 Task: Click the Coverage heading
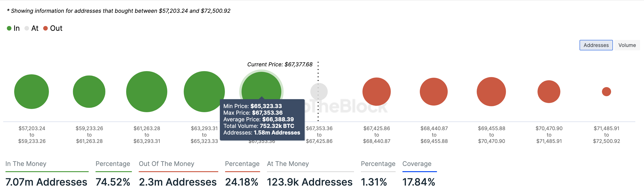[x=417, y=164]
